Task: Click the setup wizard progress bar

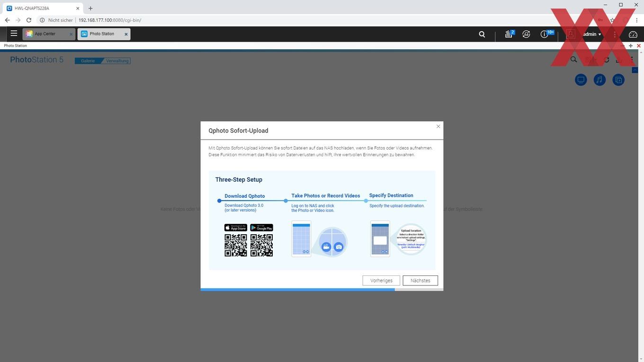Action: pos(322,289)
